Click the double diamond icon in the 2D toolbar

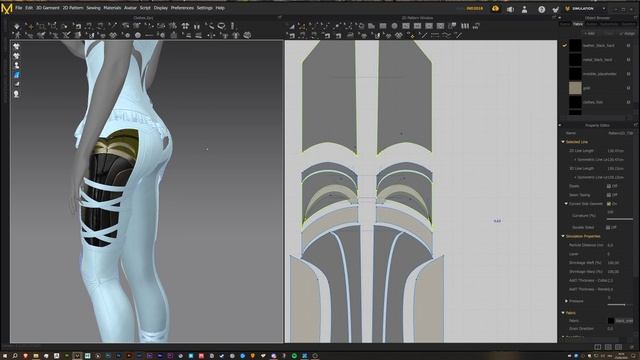tap(399, 36)
